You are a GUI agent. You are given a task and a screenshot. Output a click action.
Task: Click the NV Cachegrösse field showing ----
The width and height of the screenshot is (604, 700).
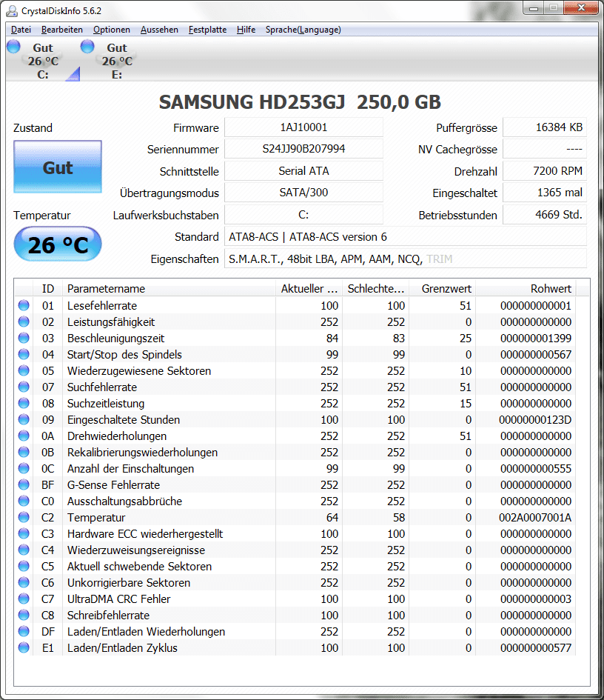[x=545, y=149]
